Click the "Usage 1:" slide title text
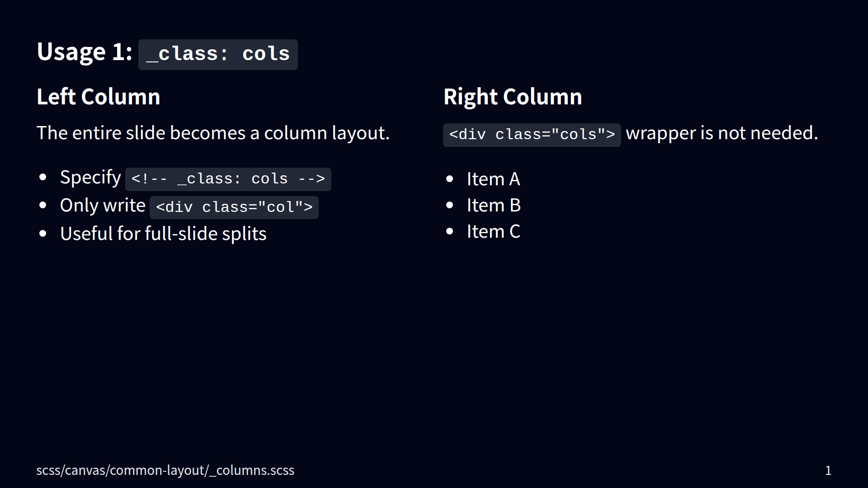Image resolution: width=868 pixels, height=488 pixels. 85,52
